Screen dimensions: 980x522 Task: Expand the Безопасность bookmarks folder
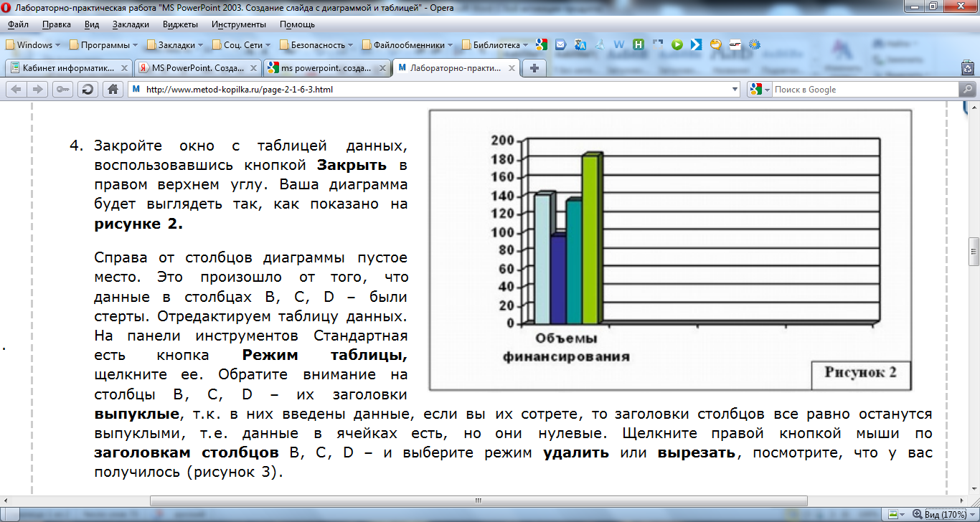point(317,44)
